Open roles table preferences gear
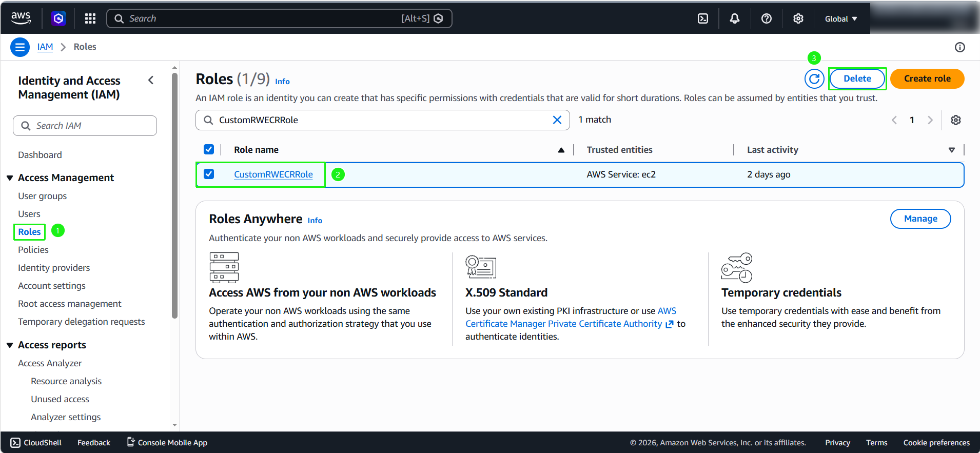This screenshot has height=453, width=980. [956, 120]
